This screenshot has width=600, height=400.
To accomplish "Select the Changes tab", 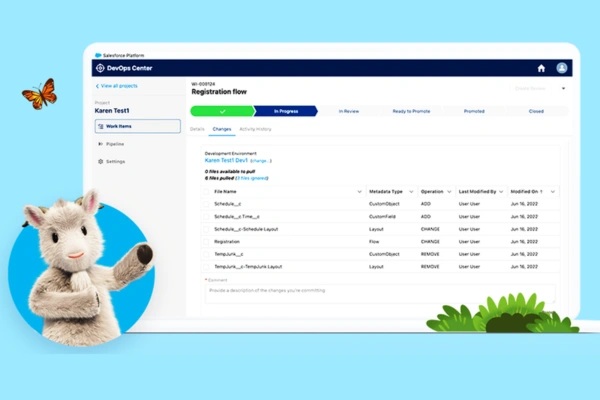I will [x=222, y=129].
